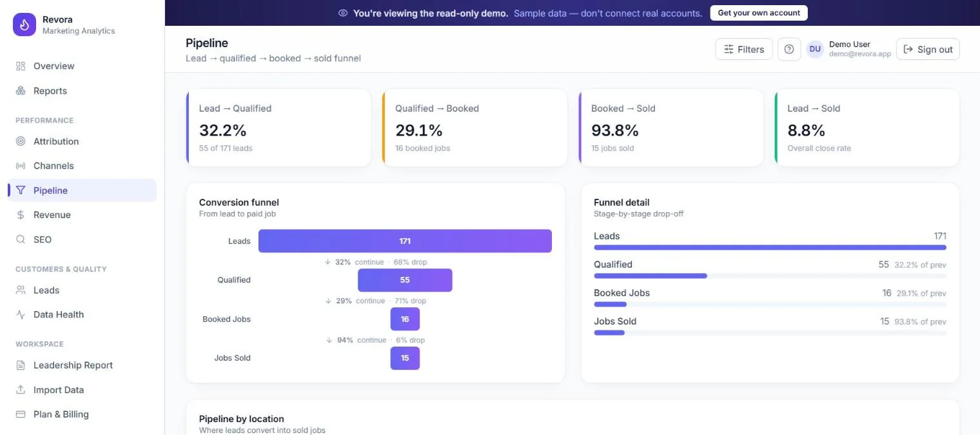The height and width of the screenshot is (435, 980).
Task: Click "93.8% of prev" in Funnel detail
Action: tap(920, 321)
